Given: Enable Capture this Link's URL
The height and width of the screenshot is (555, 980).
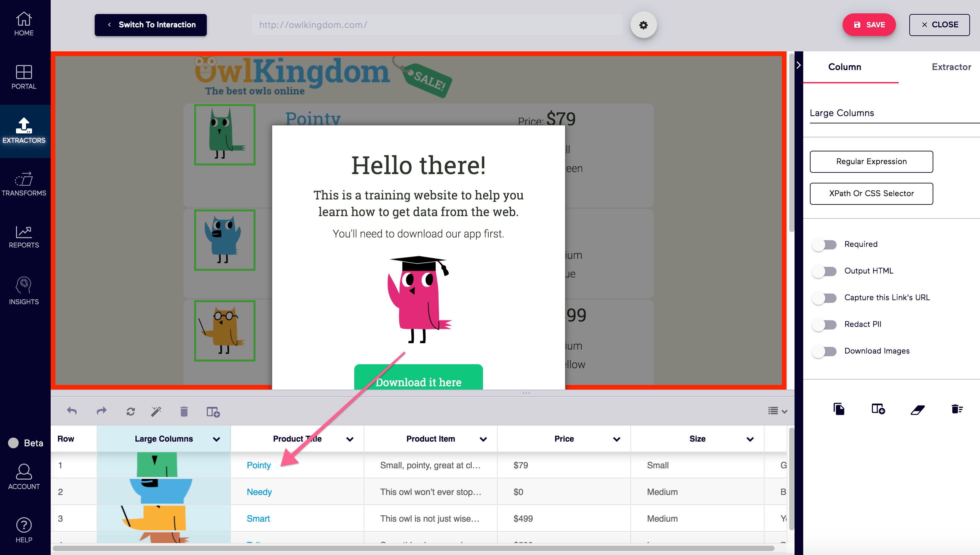Looking at the screenshot, I should coord(825,298).
